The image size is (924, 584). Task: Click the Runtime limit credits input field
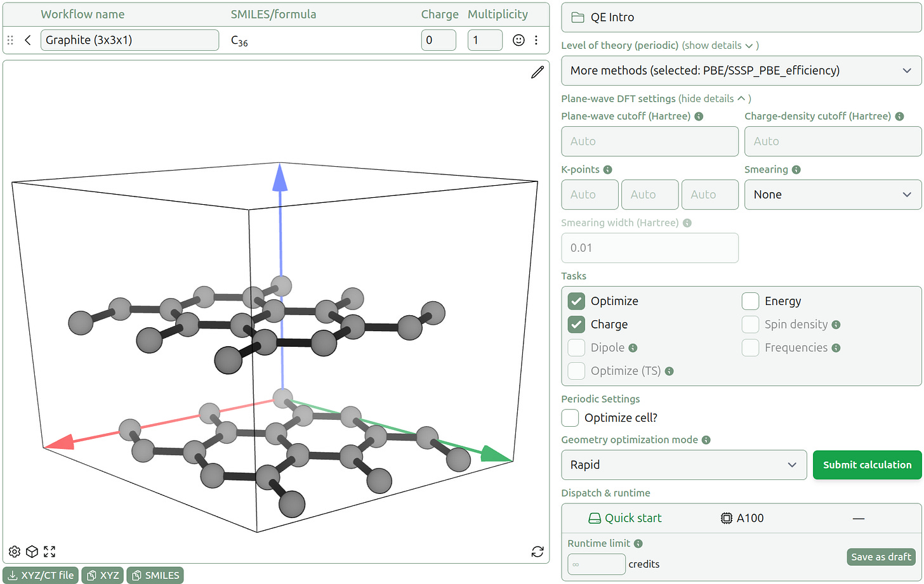[x=597, y=564]
